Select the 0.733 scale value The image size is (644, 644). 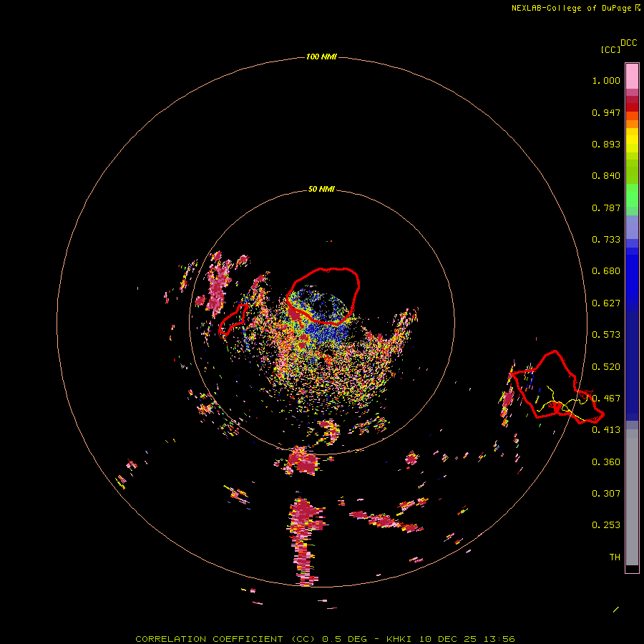pyautogui.click(x=606, y=240)
